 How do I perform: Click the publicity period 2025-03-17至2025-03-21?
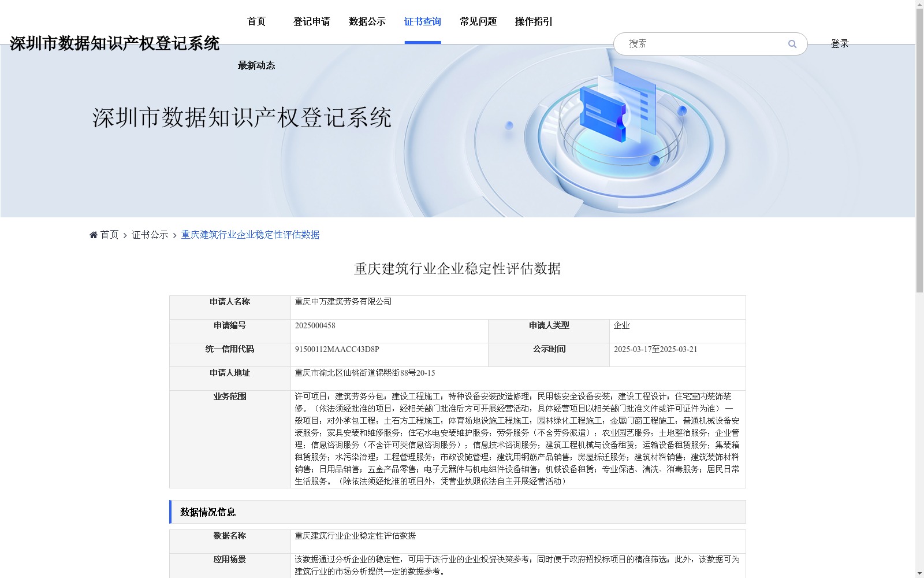point(655,349)
